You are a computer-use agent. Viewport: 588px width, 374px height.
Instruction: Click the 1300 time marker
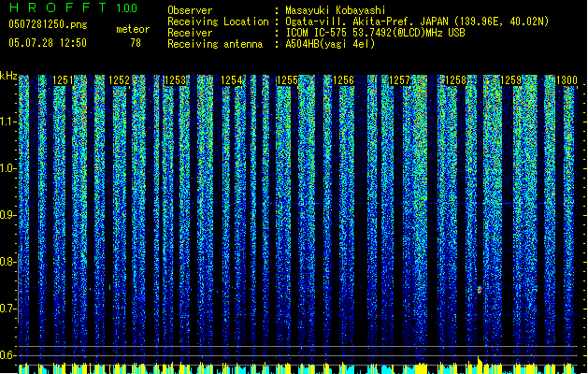[x=566, y=80]
